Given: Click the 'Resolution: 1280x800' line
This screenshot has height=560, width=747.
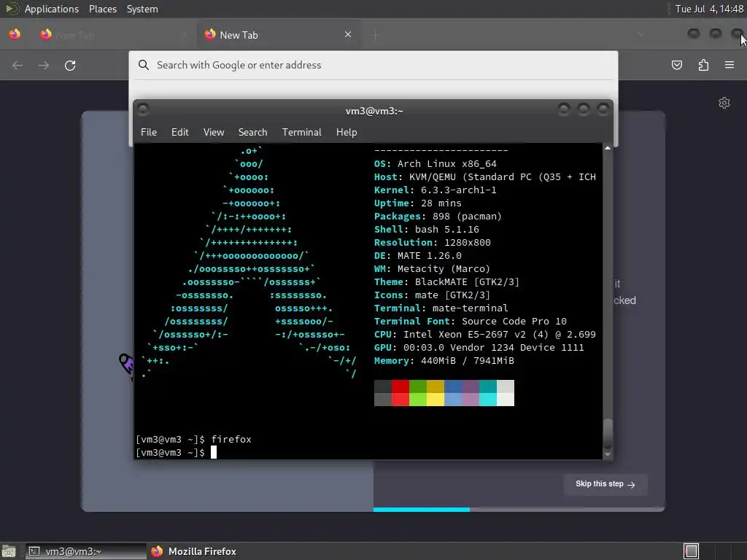Looking at the screenshot, I should (432, 242).
